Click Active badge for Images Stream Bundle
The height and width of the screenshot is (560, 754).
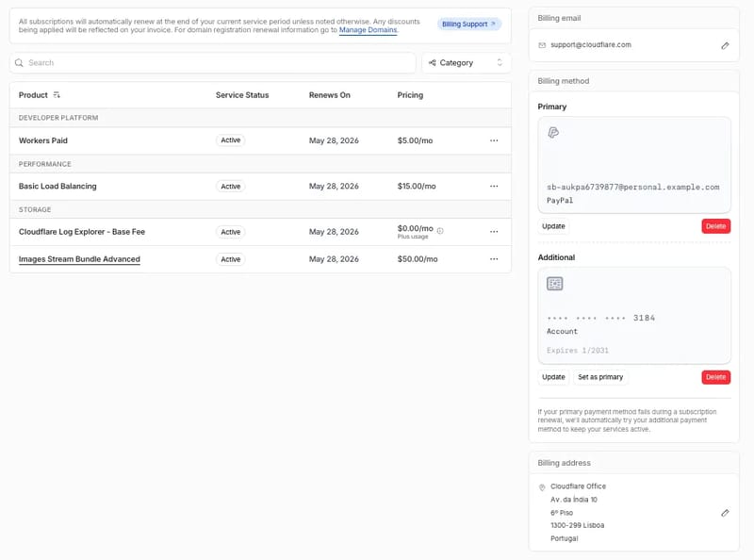point(230,259)
